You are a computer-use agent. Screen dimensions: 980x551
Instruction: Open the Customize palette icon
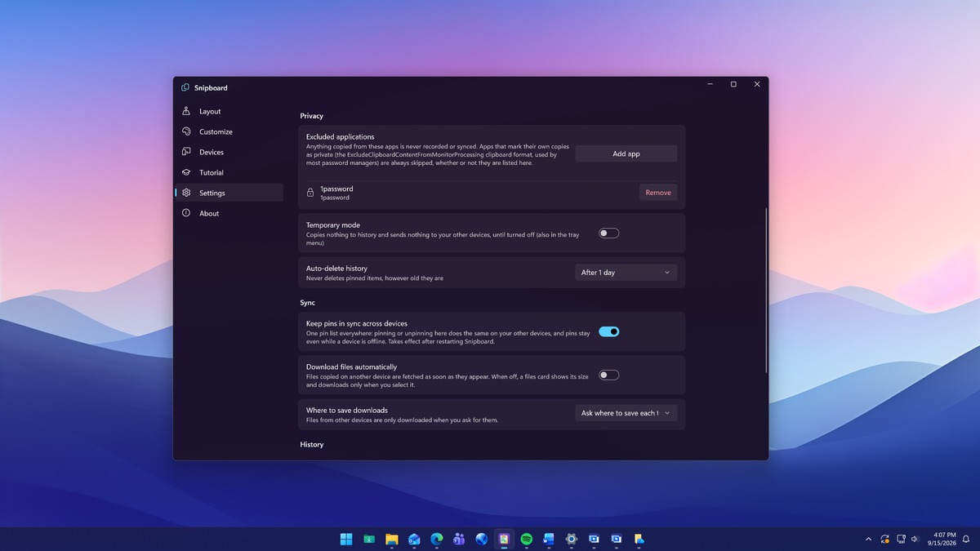point(186,131)
